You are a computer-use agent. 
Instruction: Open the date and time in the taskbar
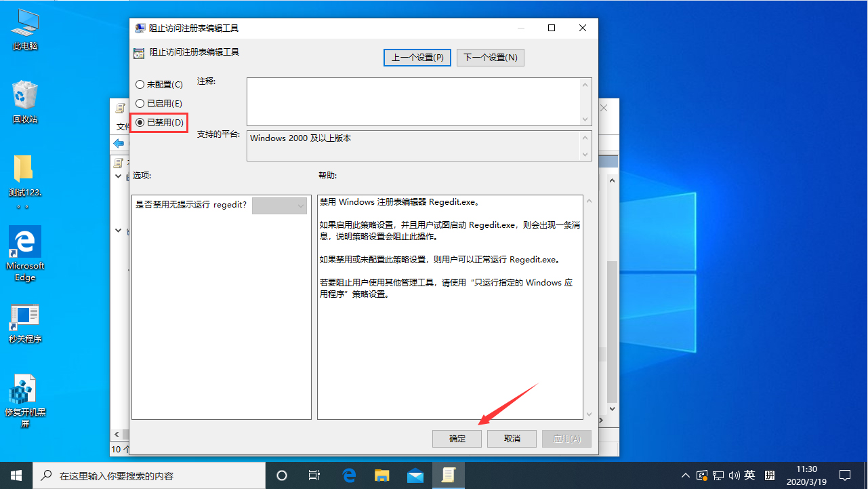(806, 475)
